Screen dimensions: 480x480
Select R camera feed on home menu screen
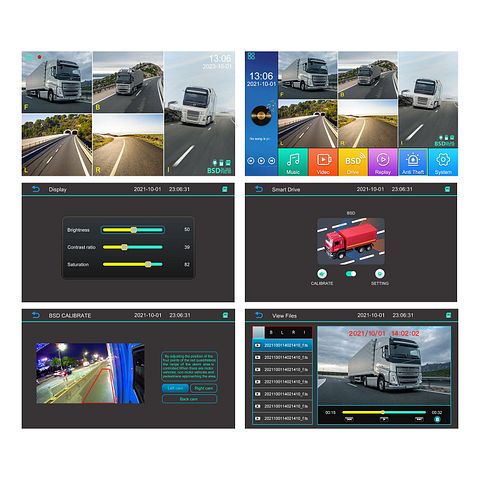(368, 124)
